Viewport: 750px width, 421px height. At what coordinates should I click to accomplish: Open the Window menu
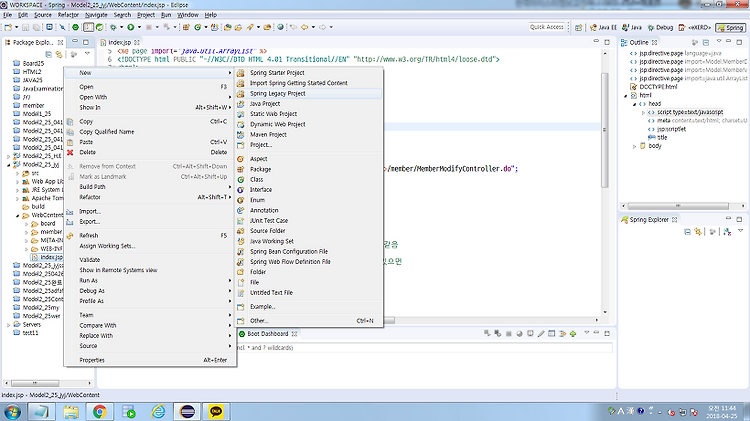coord(188,15)
